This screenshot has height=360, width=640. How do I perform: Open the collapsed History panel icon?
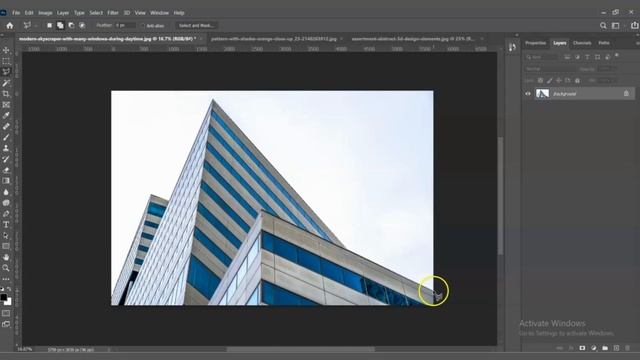point(512,47)
